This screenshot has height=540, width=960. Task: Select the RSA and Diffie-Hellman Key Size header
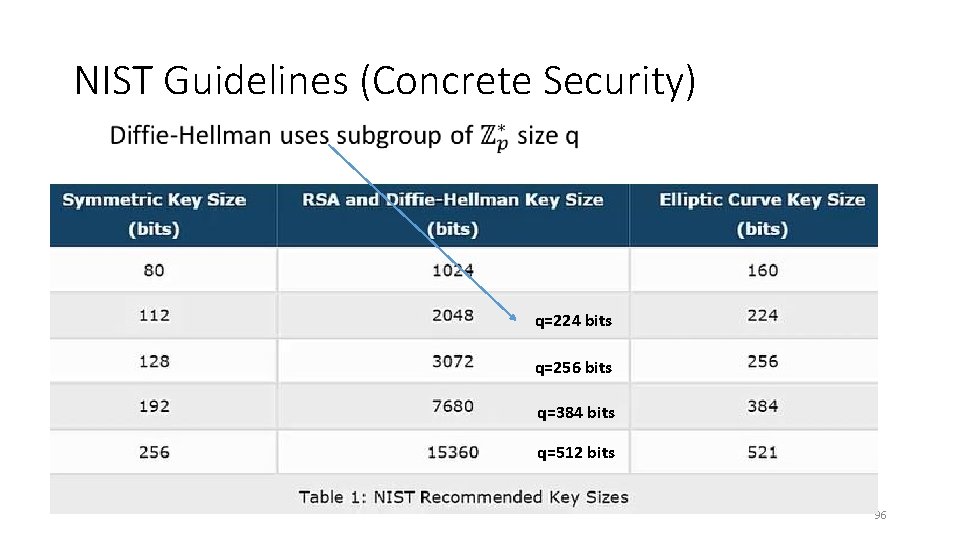453,214
